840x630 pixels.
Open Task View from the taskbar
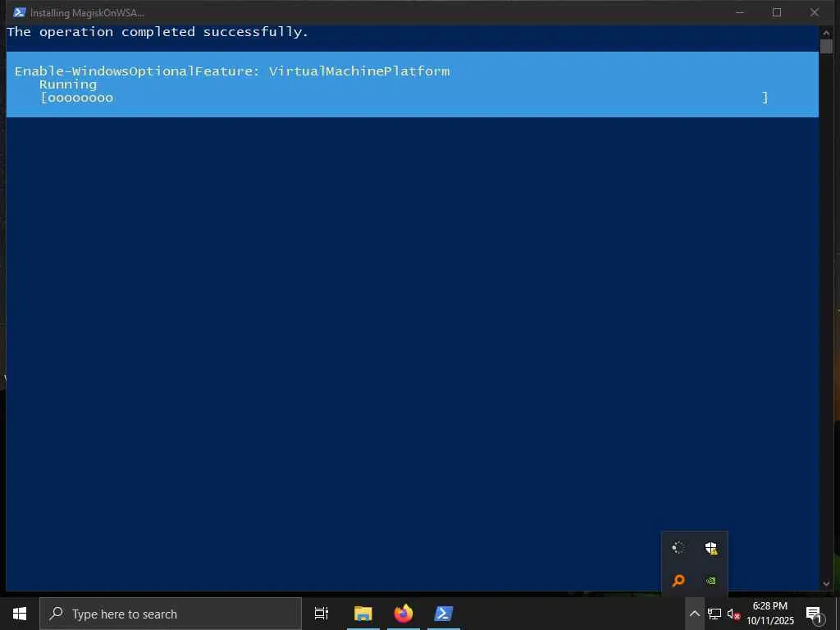click(x=321, y=614)
